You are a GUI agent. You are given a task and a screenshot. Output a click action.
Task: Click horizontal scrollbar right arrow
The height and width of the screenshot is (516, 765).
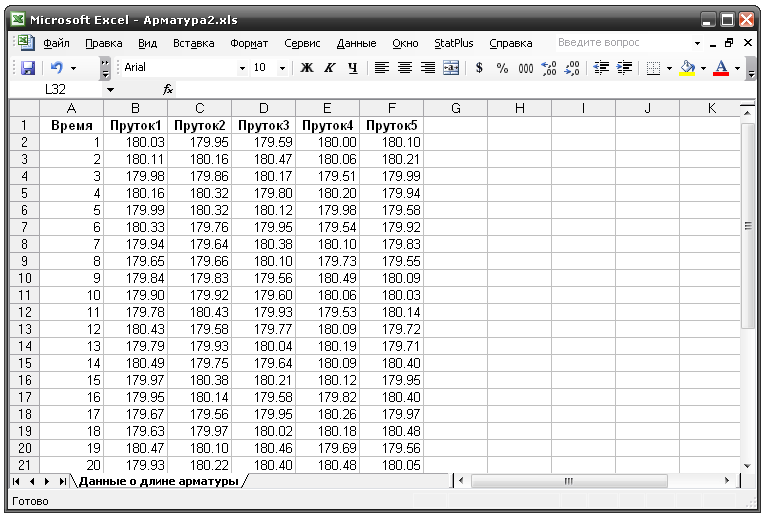[x=727, y=481]
